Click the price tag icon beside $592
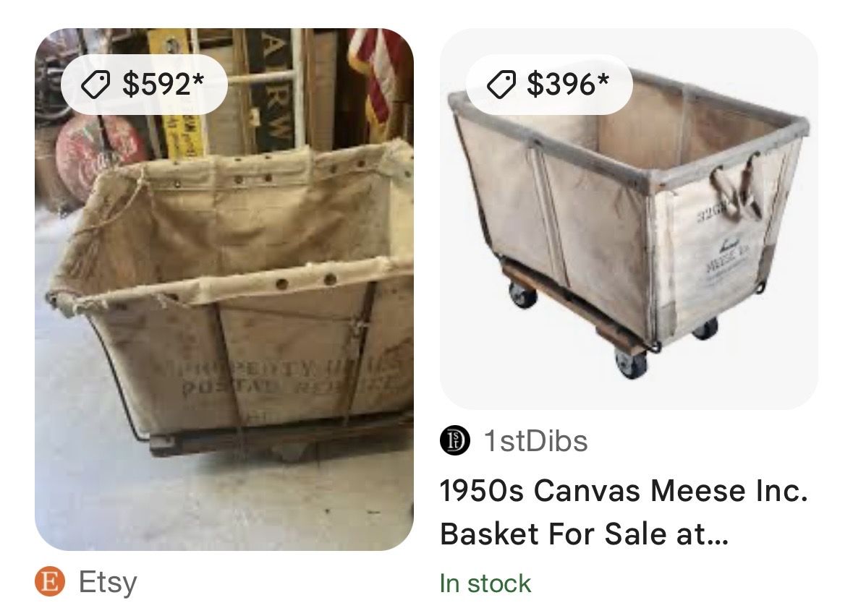853x616 pixels. point(94,85)
